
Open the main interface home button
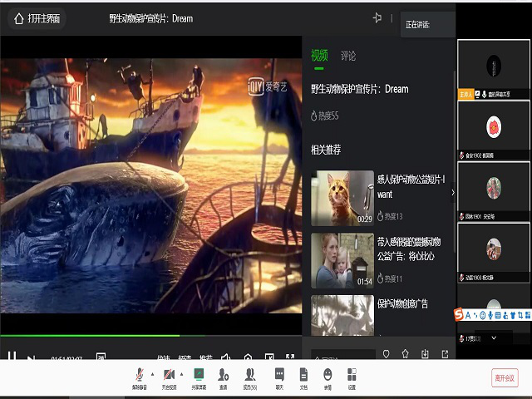click(37, 18)
